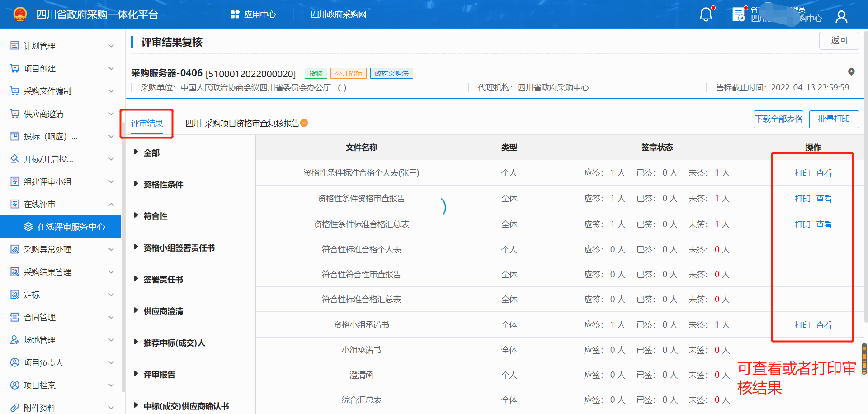Click the 合同管理 sidebar icon
Screen dimensions: 868x414
15,317
